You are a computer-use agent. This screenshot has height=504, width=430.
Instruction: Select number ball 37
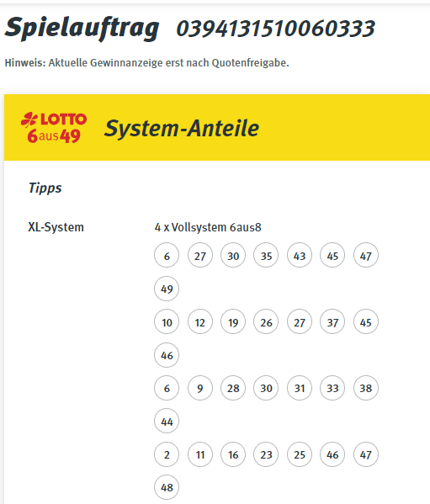click(x=332, y=321)
